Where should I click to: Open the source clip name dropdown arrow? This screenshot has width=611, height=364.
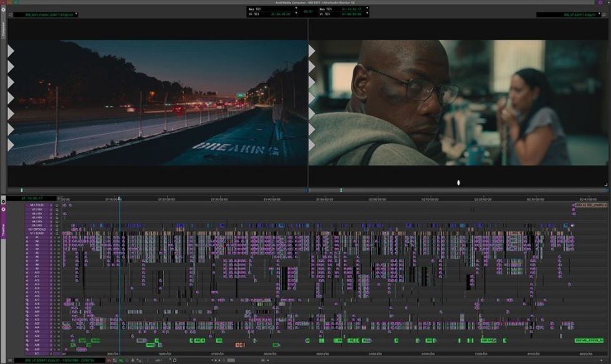click(x=76, y=14)
